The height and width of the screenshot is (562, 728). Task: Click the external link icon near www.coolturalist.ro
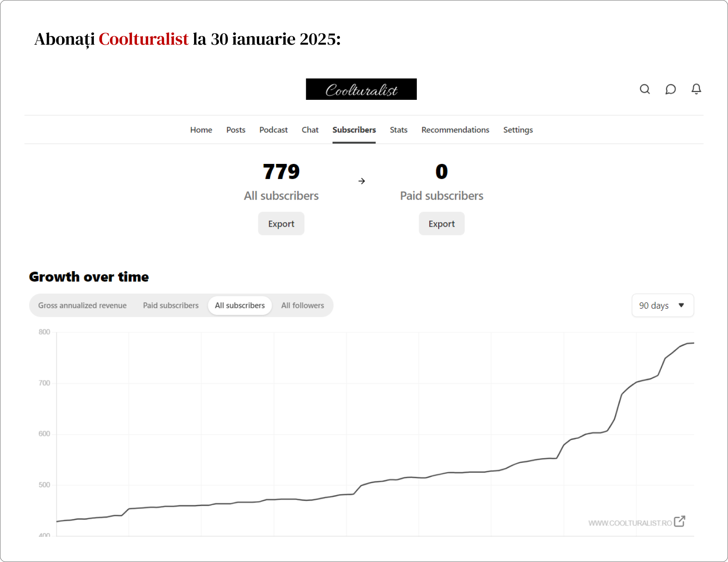(679, 521)
